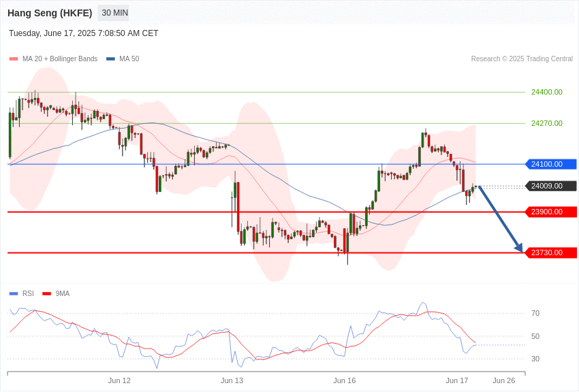The height and width of the screenshot is (392, 579).
Task: Click the MA 50 legend color swatch
Action: pyautogui.click(x=110, y=59)
